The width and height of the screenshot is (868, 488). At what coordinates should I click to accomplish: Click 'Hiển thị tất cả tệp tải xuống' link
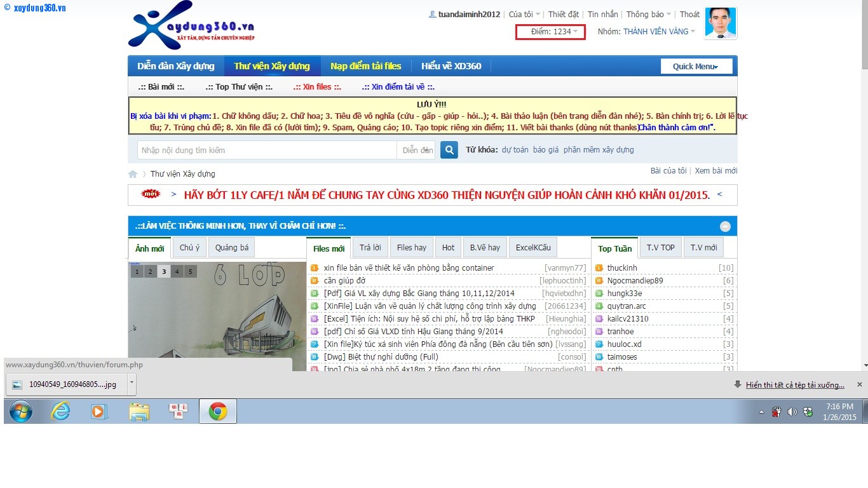[x=795, y=385]
